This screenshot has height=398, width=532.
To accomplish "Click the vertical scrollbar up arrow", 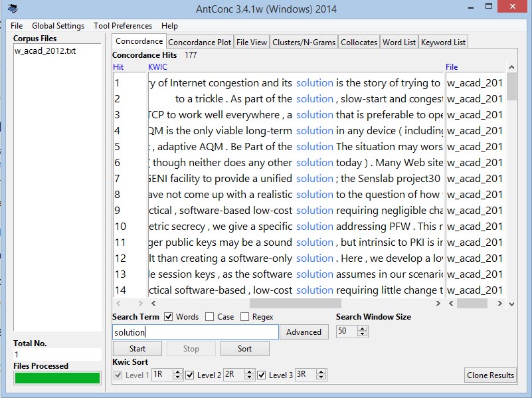I will pos(511,67).
